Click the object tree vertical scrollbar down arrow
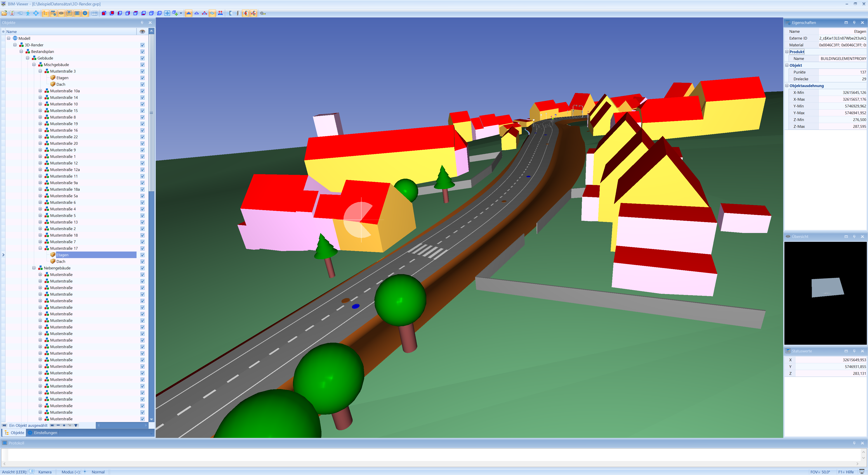Image resolution: width=868 pixels, height=475 pixels. tap(151, 419)
